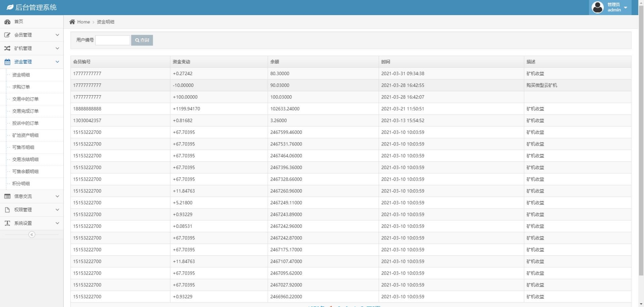
Task: Click the 资金管理 calendar icon
Action: pos(7,62)
